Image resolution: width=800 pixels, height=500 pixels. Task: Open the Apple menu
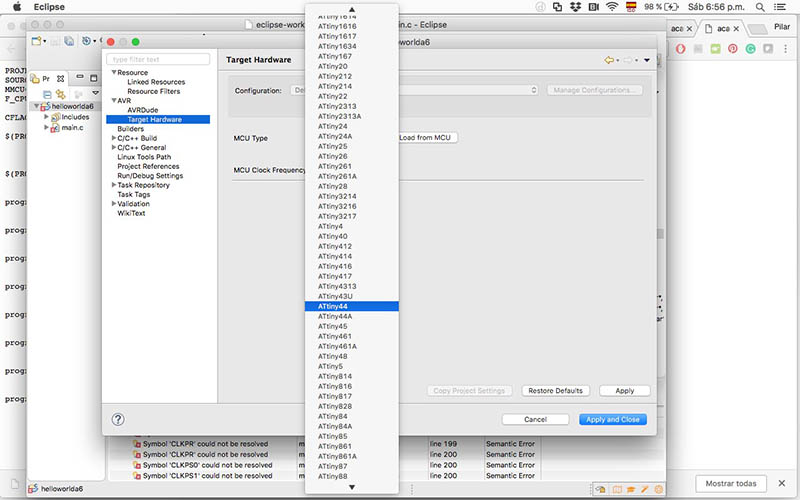click(17, 7)
